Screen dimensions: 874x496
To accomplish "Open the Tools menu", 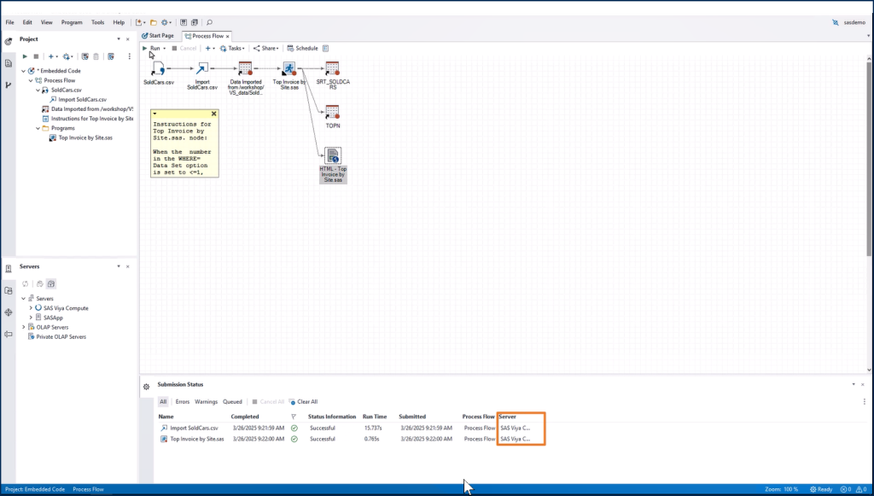I will click(x=98, y=22).
